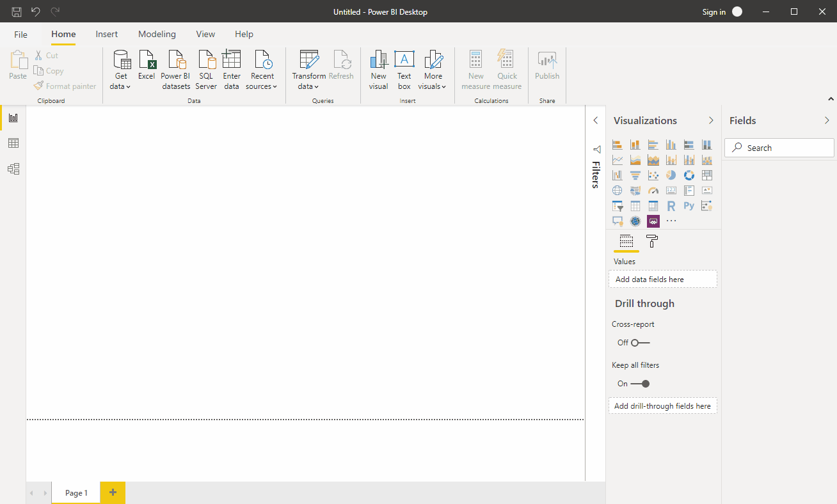Select the waterfall chart visual
837x504 pixels.
[x=618, y=175]
